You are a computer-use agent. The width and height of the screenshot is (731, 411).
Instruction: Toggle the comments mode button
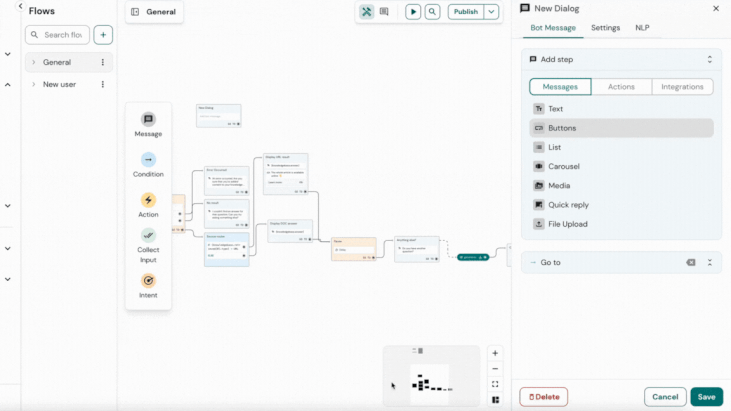point(384,12)
